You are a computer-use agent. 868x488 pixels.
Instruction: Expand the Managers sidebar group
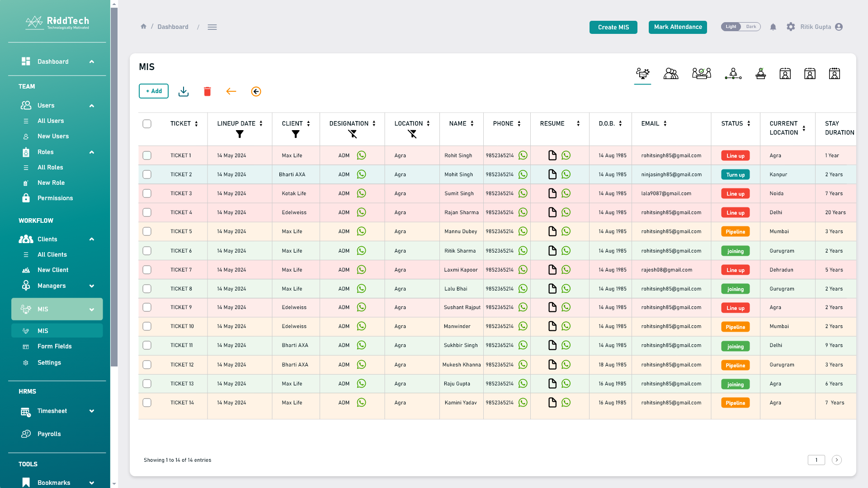click(92, 286)
